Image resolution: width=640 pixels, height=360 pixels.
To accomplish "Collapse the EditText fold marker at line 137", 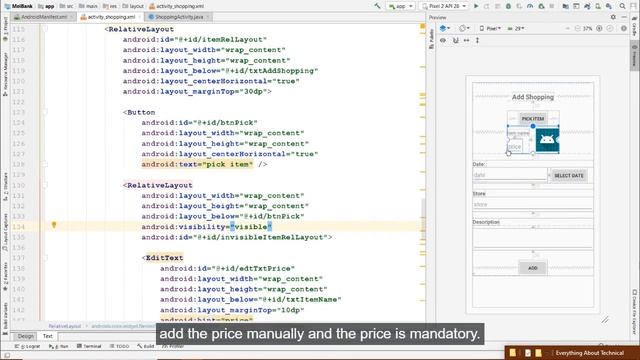I will (45, 258).
